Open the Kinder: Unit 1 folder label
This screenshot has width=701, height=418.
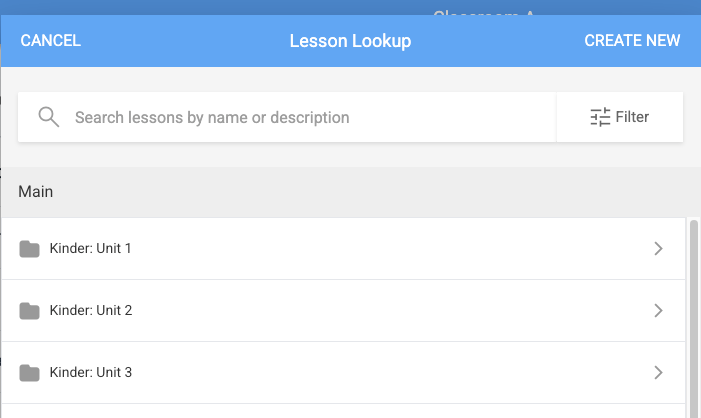[x=90, y=249]
